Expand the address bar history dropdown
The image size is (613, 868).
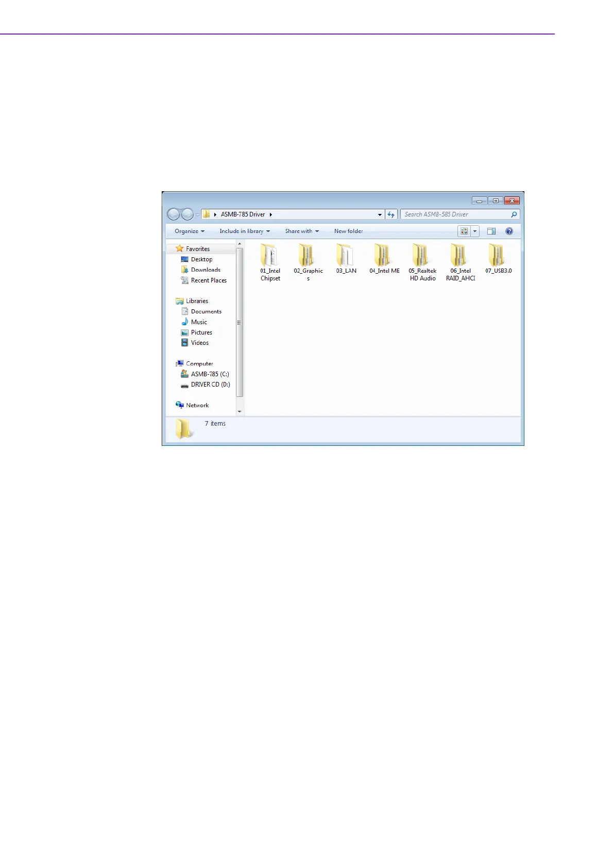pyautogui.click(x=380, y=214)
